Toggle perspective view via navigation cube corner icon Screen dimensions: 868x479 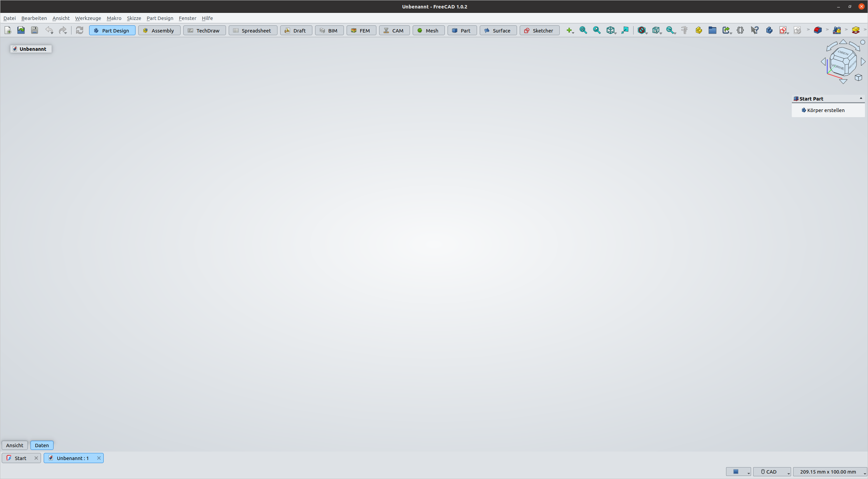pyautogui.click(x=858, y=78)
